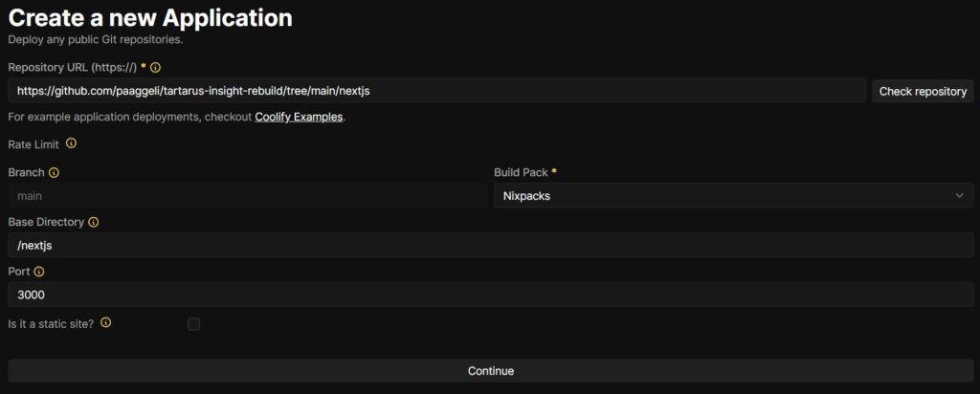This screenshot has height=394, width=980.
Task: Click the info icon next to Branch
Action: [54, 172]
